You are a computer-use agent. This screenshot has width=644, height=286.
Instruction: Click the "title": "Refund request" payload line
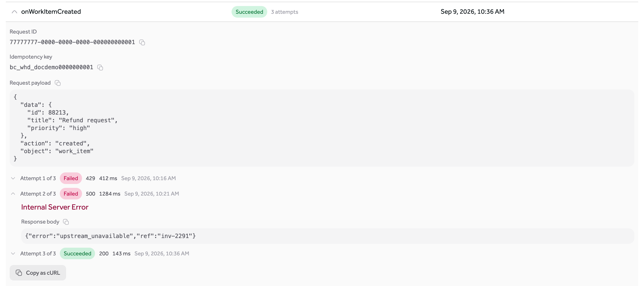coord(72,120)
